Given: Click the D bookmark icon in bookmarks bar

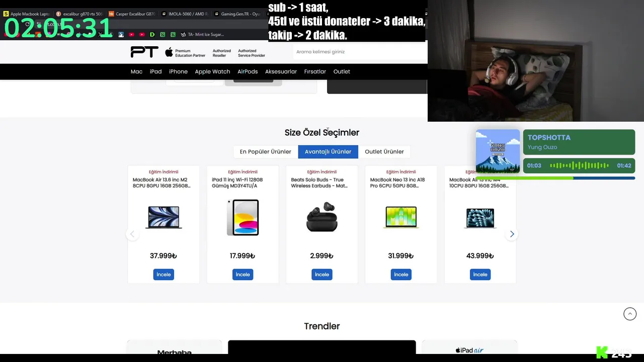Looking at the screenshot, I should click(x=152, y=35).
